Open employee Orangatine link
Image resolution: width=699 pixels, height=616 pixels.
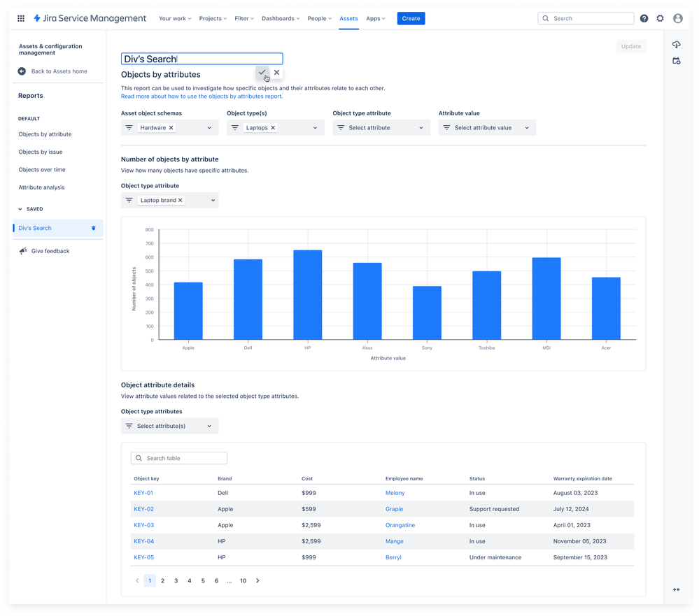[400, 525]
